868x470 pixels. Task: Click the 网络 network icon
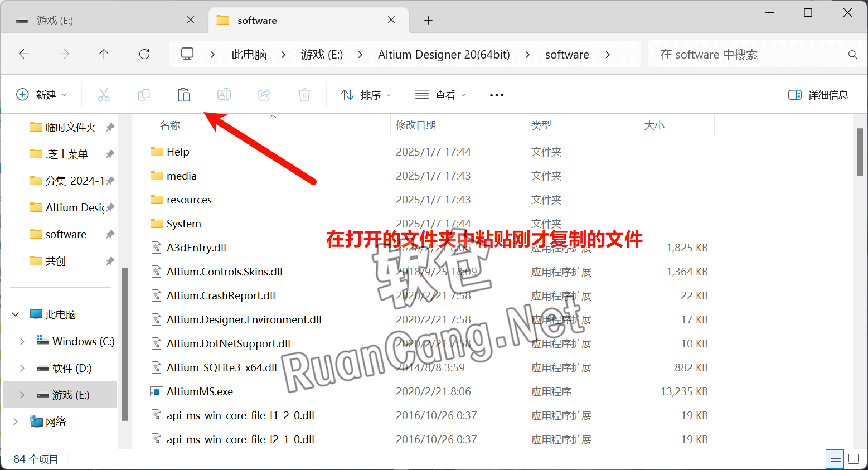coord(36,421)
